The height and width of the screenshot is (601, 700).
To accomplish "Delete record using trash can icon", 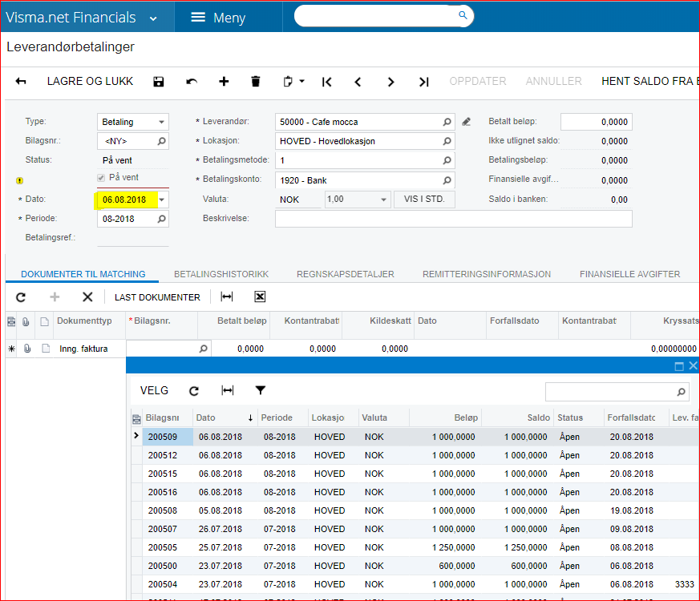I will (256, 82).
